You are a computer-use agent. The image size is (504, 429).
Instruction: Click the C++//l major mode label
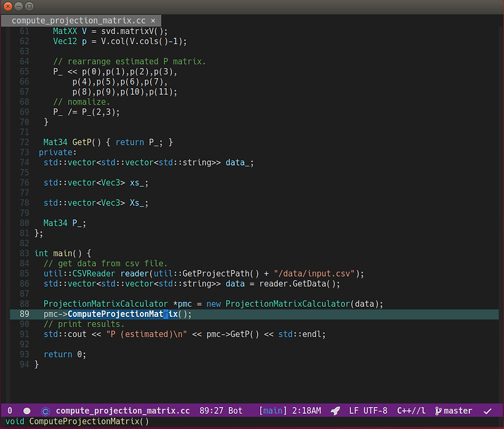tap(411, 410)
